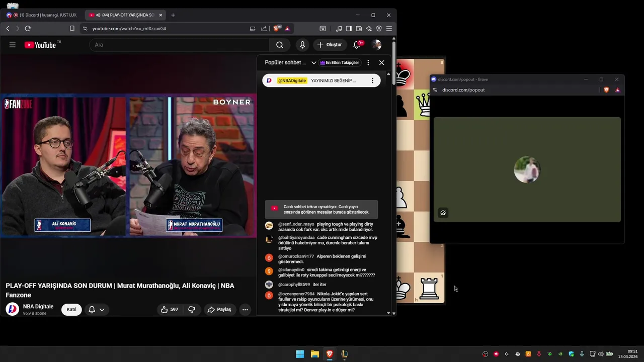Open a new browser tab
This screenshot has width=644, height=362.
click(x=173, y=15)
